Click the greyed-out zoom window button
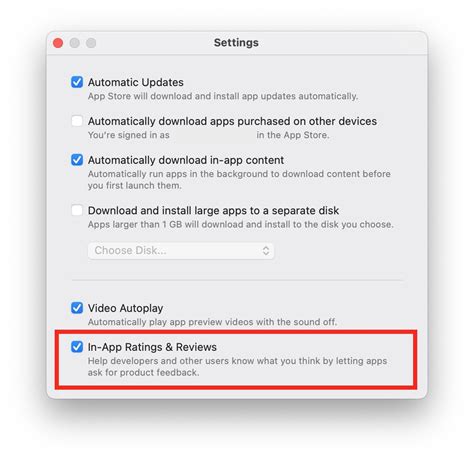 (x=91, y=43)
